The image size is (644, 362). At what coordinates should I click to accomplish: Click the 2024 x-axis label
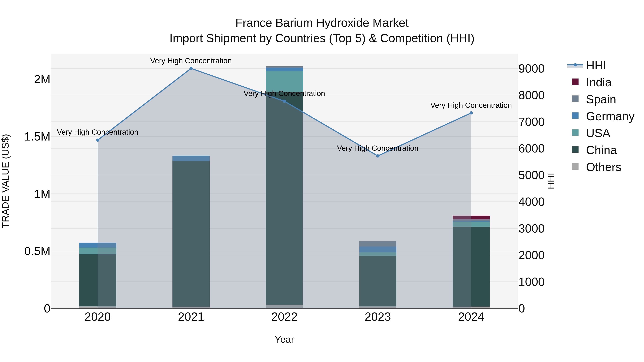point(471,317)
